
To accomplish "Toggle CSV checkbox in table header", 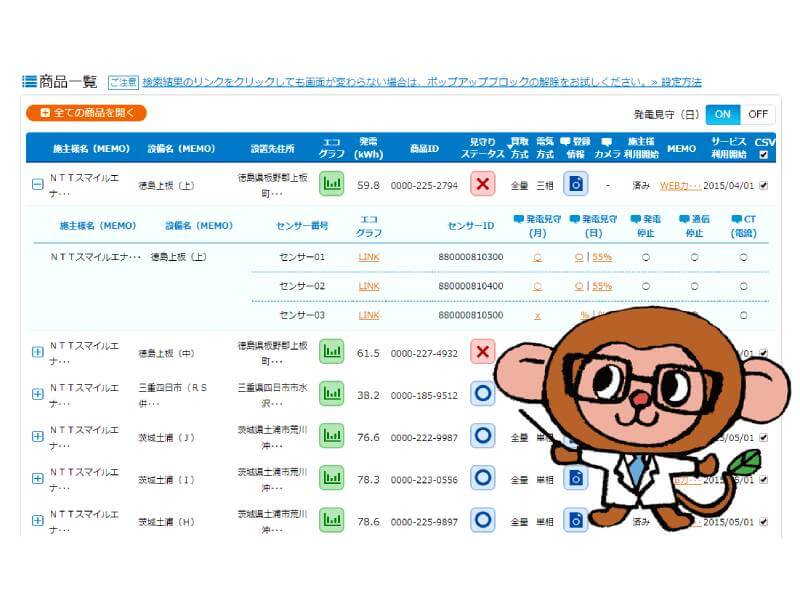I will 765,155.
